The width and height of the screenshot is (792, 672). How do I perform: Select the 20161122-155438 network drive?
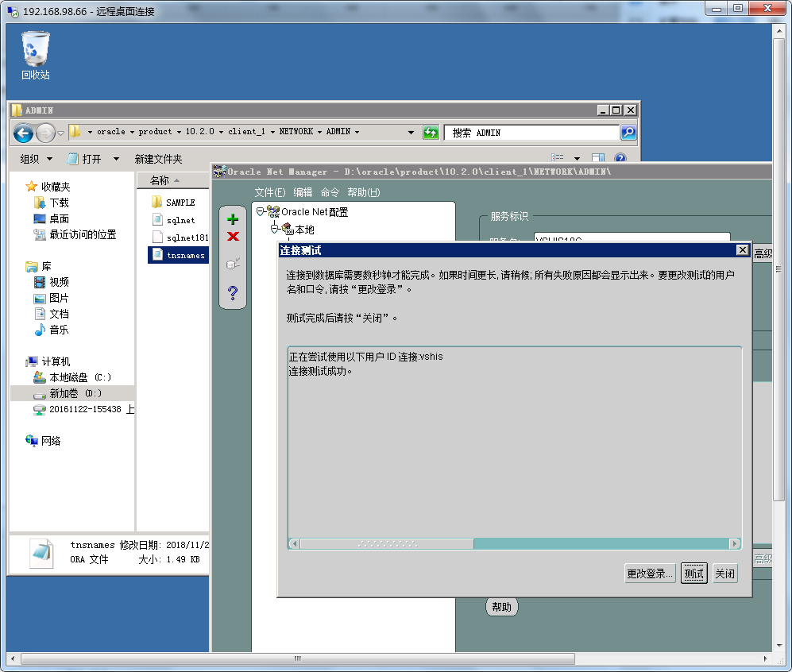click(x=83, y=409)
